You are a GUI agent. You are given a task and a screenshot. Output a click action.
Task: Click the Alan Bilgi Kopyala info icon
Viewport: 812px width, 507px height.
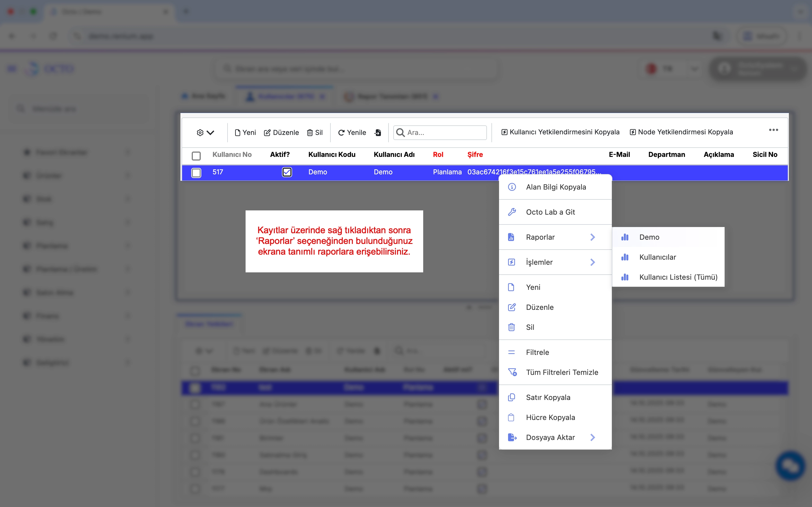(x=512, y=187)
